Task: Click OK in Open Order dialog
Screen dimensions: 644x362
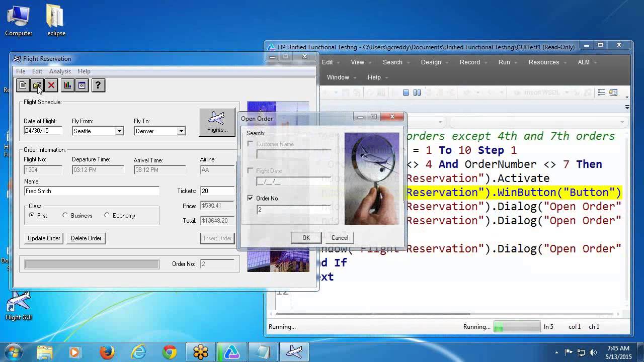Action: [306, 238]
